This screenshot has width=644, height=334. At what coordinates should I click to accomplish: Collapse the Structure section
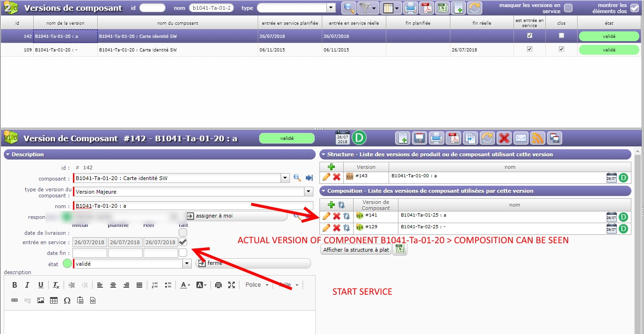pyautogui.click(x=476, y=154)
